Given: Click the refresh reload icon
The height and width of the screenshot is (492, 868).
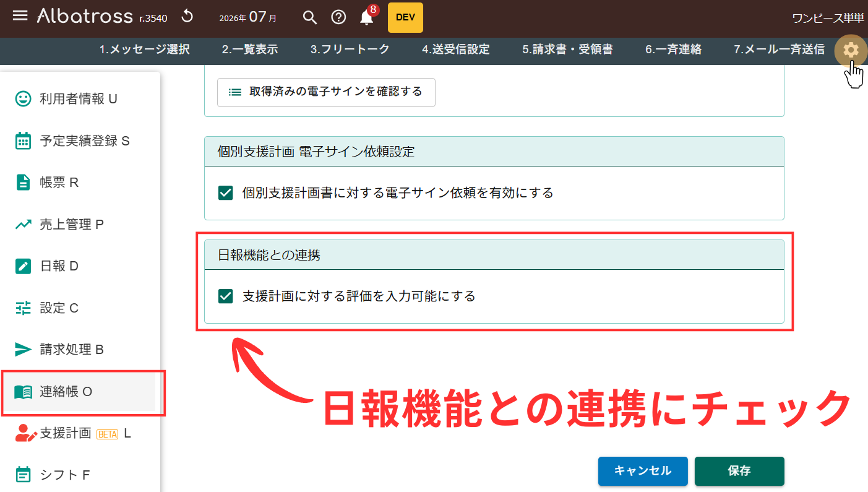Looking at the screenshot, I should [x=187, y=17].
